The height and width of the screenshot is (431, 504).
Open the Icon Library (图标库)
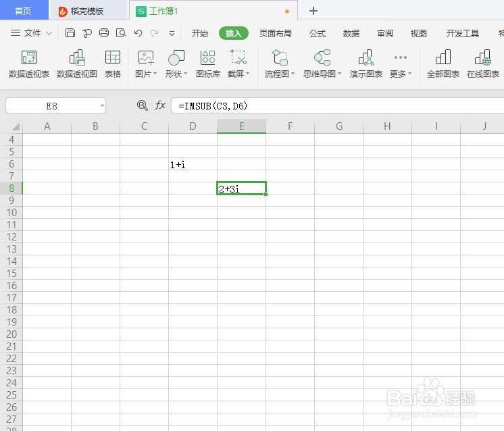[208, 64]
